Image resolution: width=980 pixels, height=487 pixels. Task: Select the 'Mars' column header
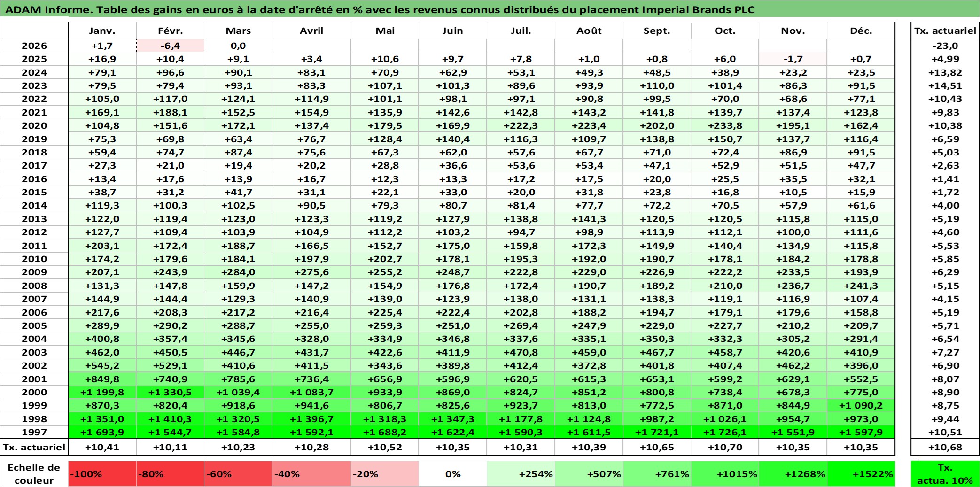click(x=238, y=31)
